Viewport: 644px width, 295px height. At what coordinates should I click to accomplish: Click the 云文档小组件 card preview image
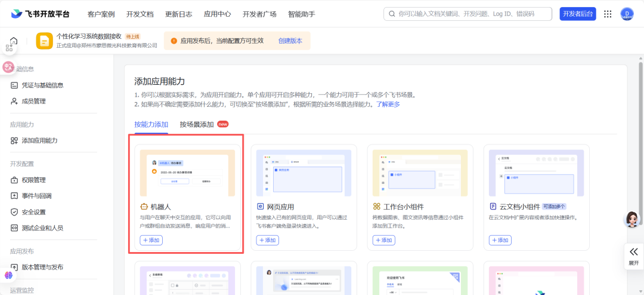(x=537, y=173)
